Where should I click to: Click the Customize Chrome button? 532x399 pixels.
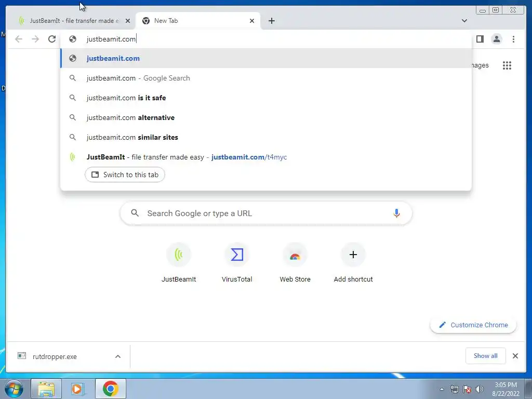point(473,325)
